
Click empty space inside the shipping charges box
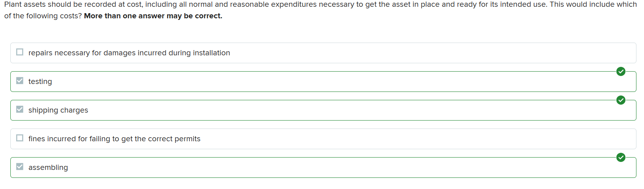pyautogui.click(x=318, y=110)
